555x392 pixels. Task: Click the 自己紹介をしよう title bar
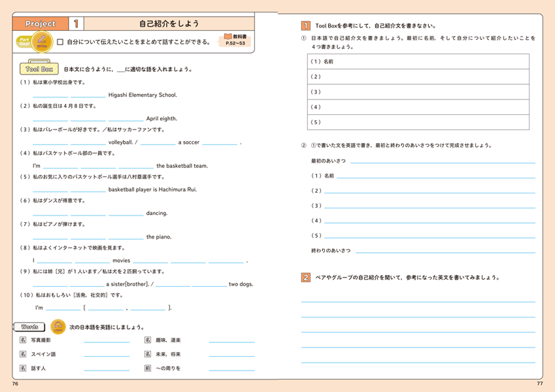pyautogui.click(x=169, y=24)
